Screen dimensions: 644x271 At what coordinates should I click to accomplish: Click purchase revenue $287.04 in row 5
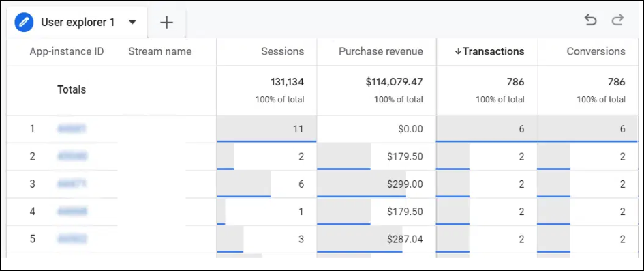(x=405, y=240)
